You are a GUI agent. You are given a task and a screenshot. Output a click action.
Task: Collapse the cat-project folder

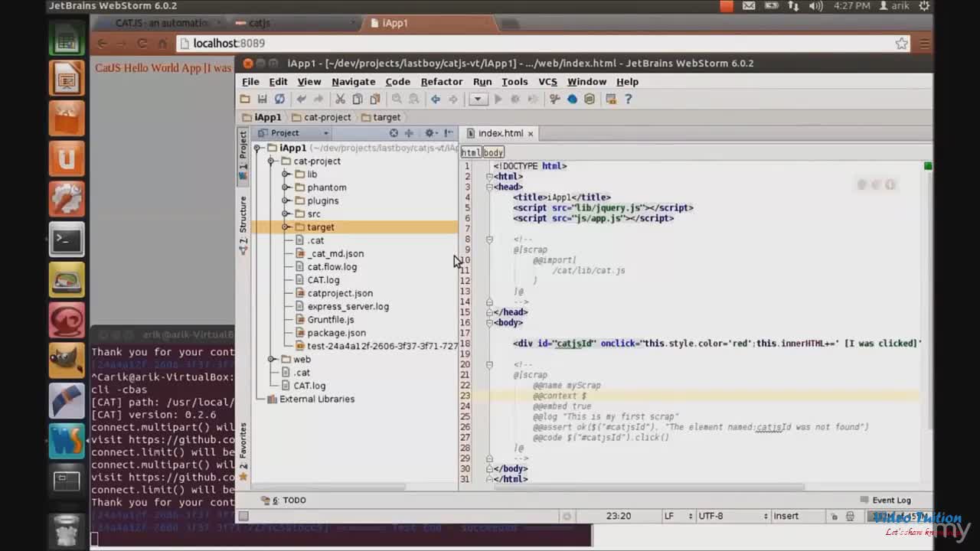(x=271, y=161)
